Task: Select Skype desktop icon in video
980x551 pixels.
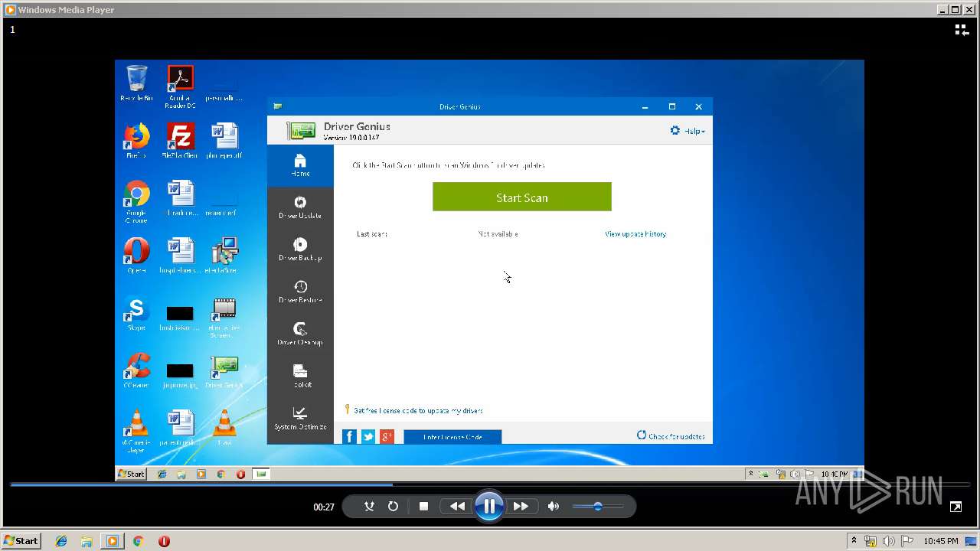Action: tap(136, 313)
